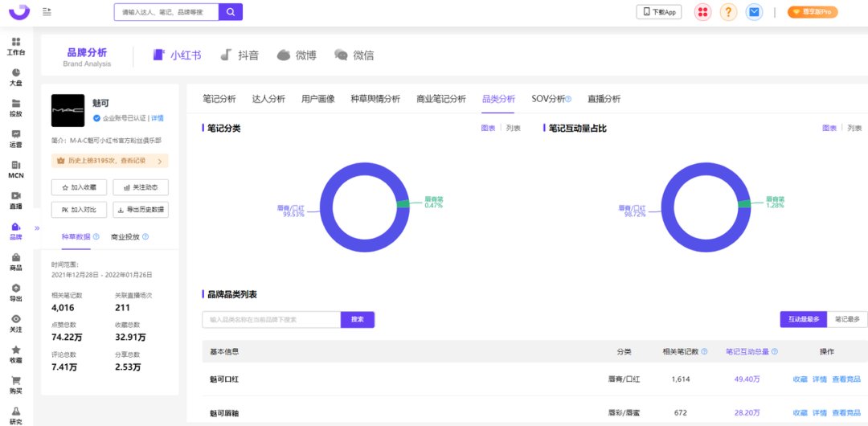Open 研究 in the left sidebar
Image resolution: width=868 pixels, height=426 pixels.
click(x=16, y=416)
